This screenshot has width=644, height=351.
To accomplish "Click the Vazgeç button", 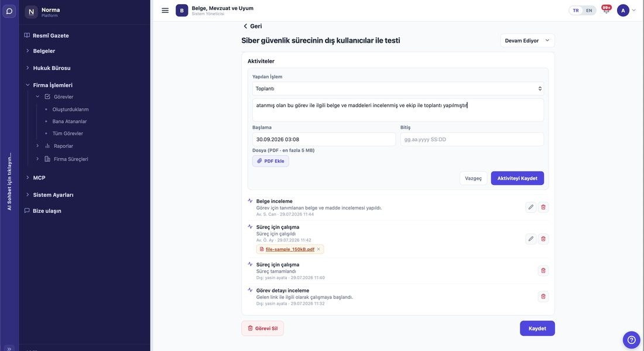I will click(473, 178).
